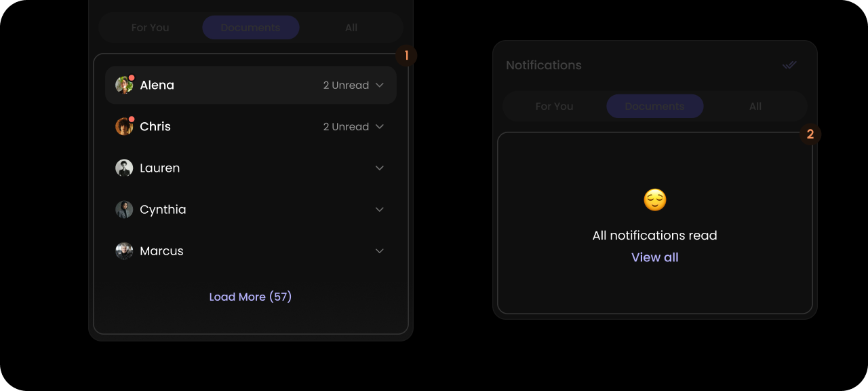Image resolution: width=868 pixels, height=391 pixels.
Task: Switch to the For You tab in the left panel
Action: (151, 28)
